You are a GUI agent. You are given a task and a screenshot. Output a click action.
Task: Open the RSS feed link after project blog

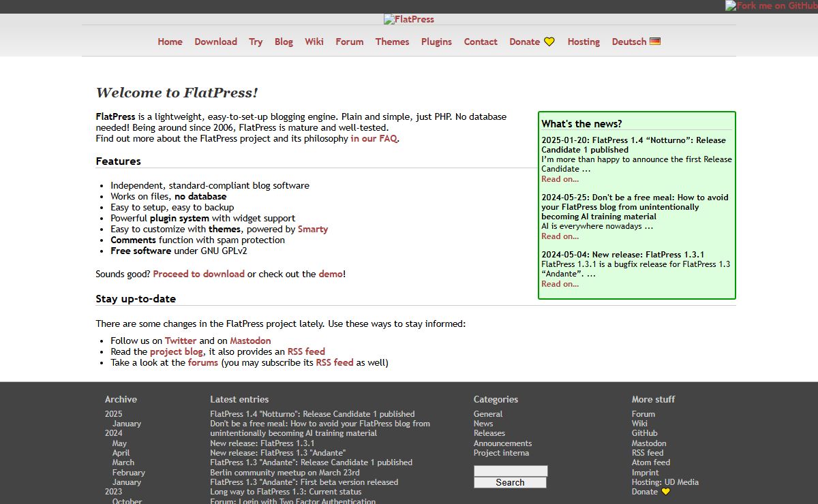[x=306, y=351]
